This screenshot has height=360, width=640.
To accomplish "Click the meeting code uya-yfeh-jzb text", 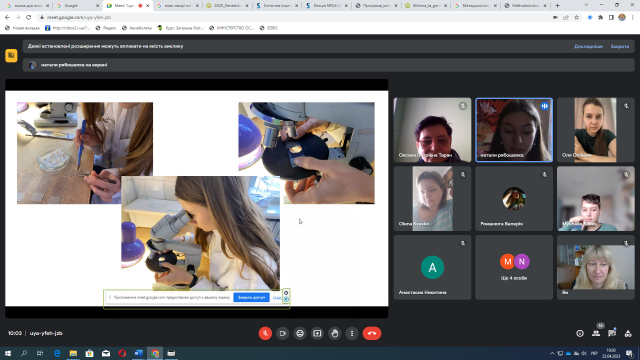I will (46, 333).
